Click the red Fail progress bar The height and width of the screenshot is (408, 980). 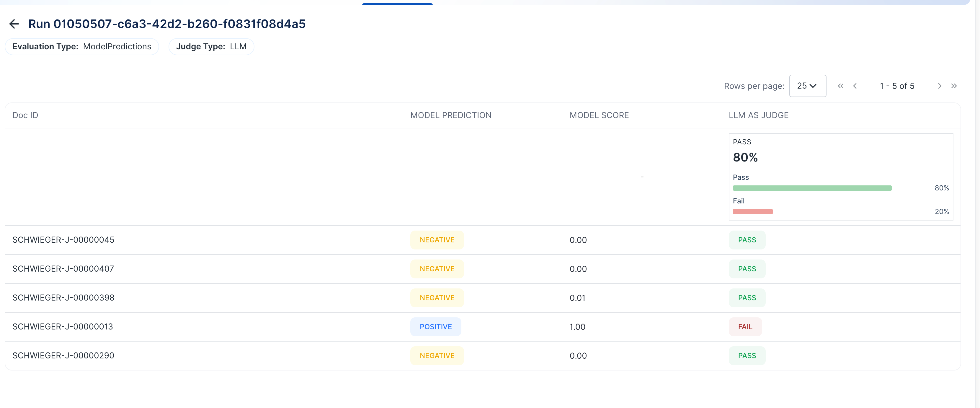752,212
